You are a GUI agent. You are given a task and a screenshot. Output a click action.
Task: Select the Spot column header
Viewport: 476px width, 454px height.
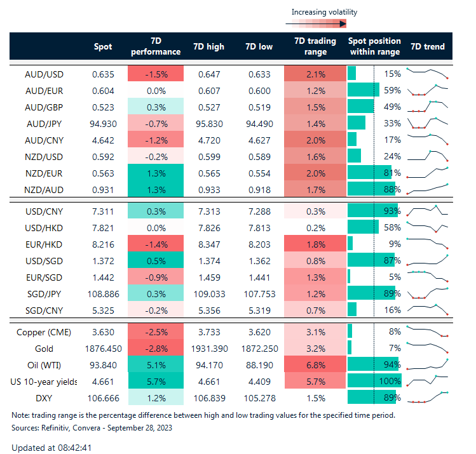(x=103, y=46)
